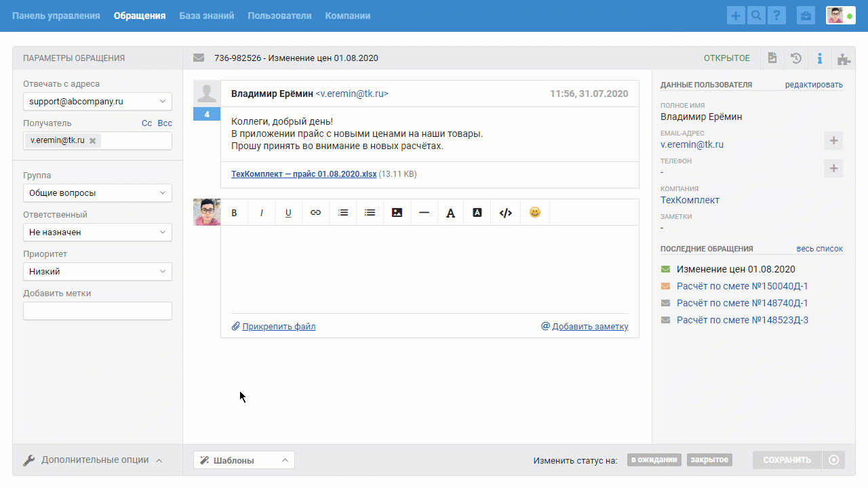This screenshot has width=868, height=488.
Task: Click the circle icon next to Сохранить
Action: coord(834,460)
